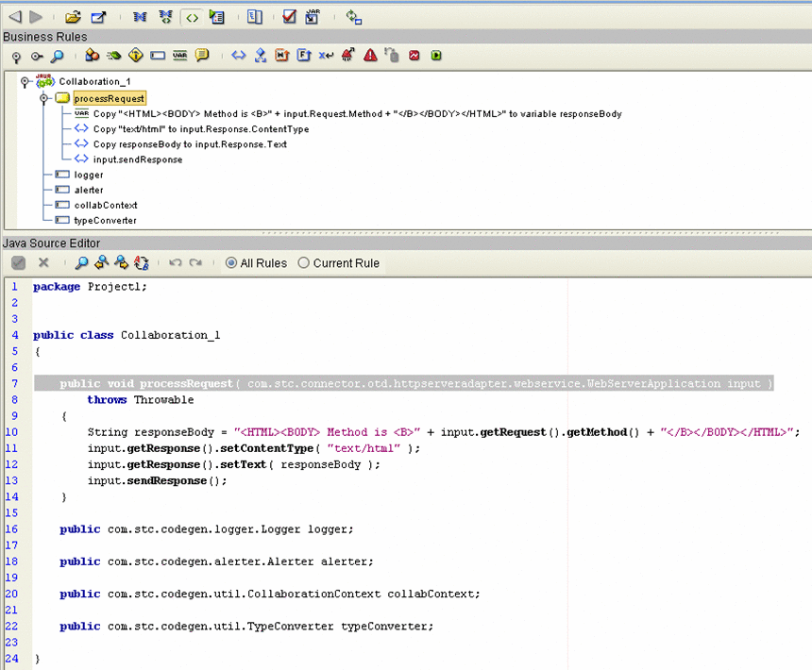The height and width of the screenshot is (670, 812).
Task: Click the green continue icon
Action: (x=436, y=56)
